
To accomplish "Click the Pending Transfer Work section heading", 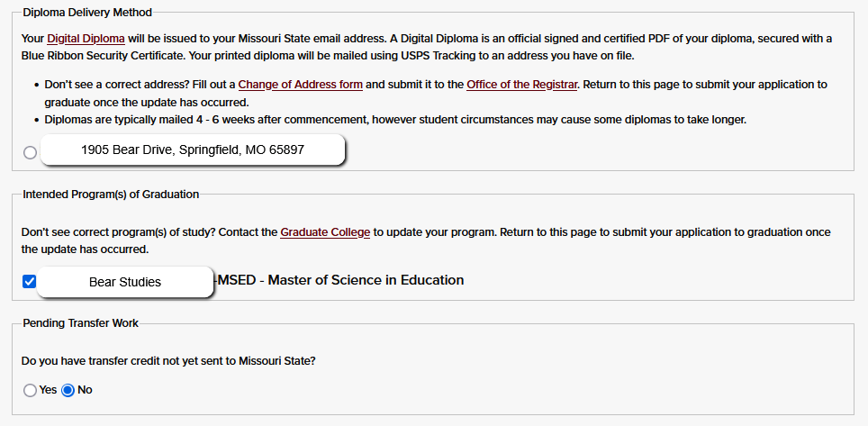I will click(81, 322).
